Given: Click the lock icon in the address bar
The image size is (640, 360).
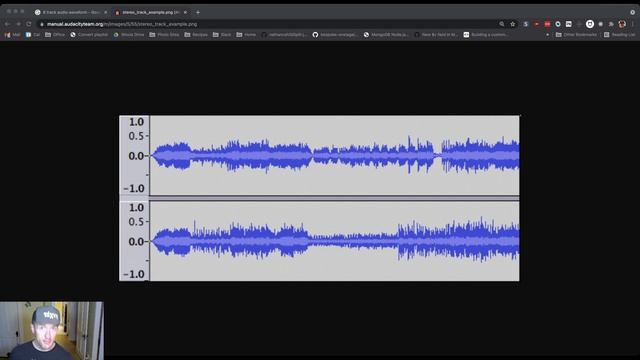Looking at the screenshot, I should pyautogui.click(x=42, y=24).
